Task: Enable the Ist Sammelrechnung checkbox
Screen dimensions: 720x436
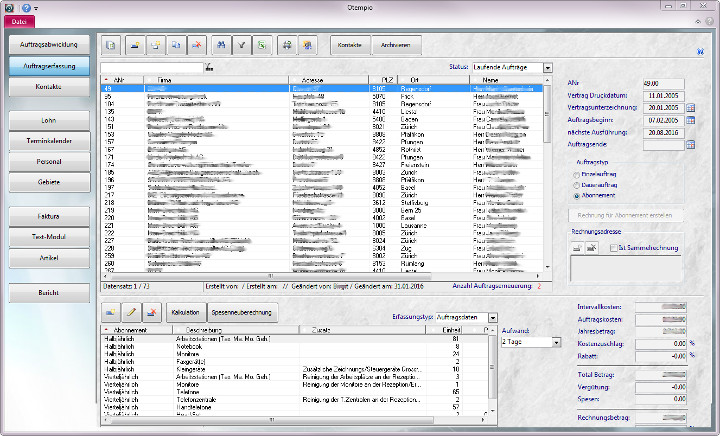Action: (x=612, y=248)
